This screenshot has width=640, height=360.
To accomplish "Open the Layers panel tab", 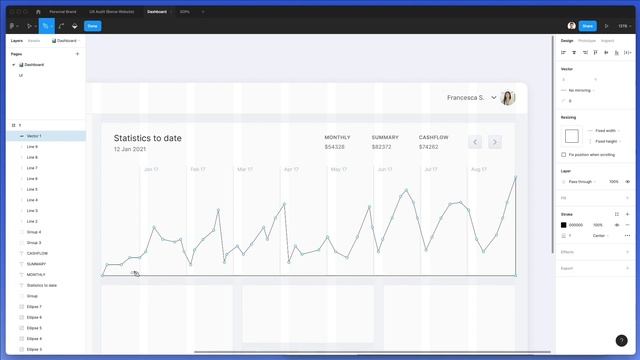I will [17, 41].
